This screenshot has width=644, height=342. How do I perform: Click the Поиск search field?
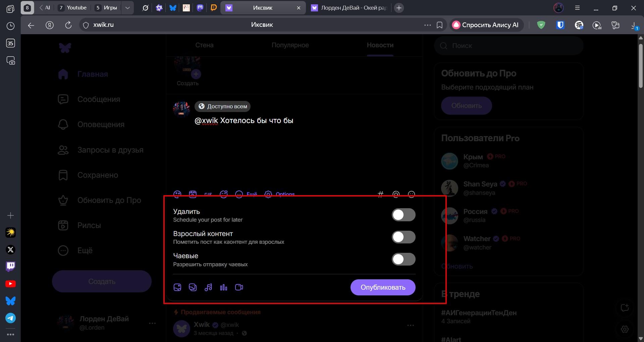point(508,46)
